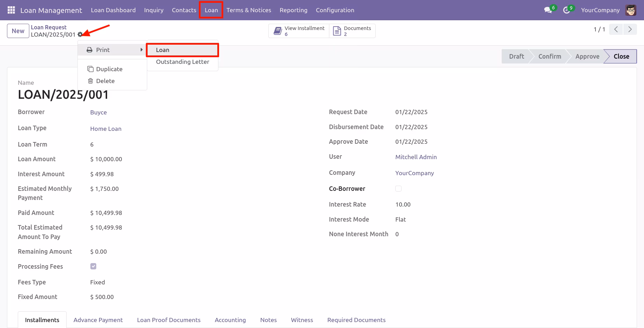Click the Interest Mode value Flat
Image resolution: width=644 pixels, height=328 pixels.
coord(400,219)
